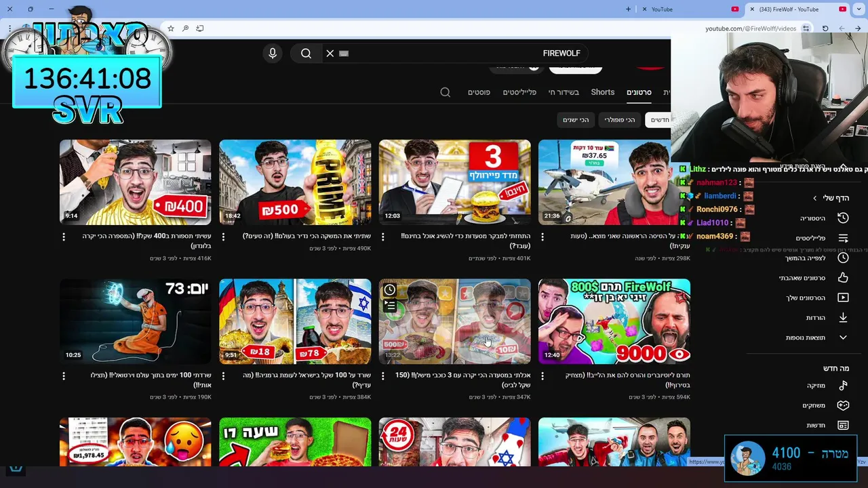Image resolution: width=868 pixels, height=488 pixels.
Task: Open a new browser tab
Action: pos(628,9)
